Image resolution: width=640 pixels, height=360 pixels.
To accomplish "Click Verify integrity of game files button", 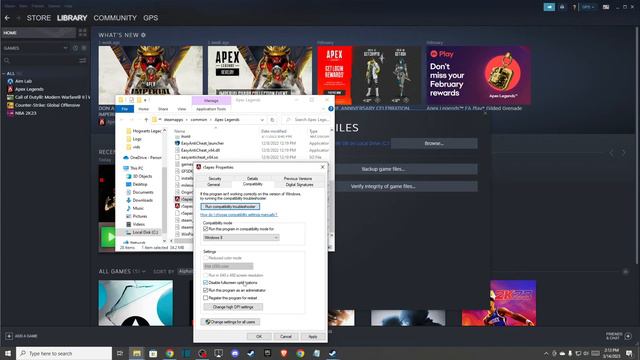I will pyautogui.click(x=383, y=187).
